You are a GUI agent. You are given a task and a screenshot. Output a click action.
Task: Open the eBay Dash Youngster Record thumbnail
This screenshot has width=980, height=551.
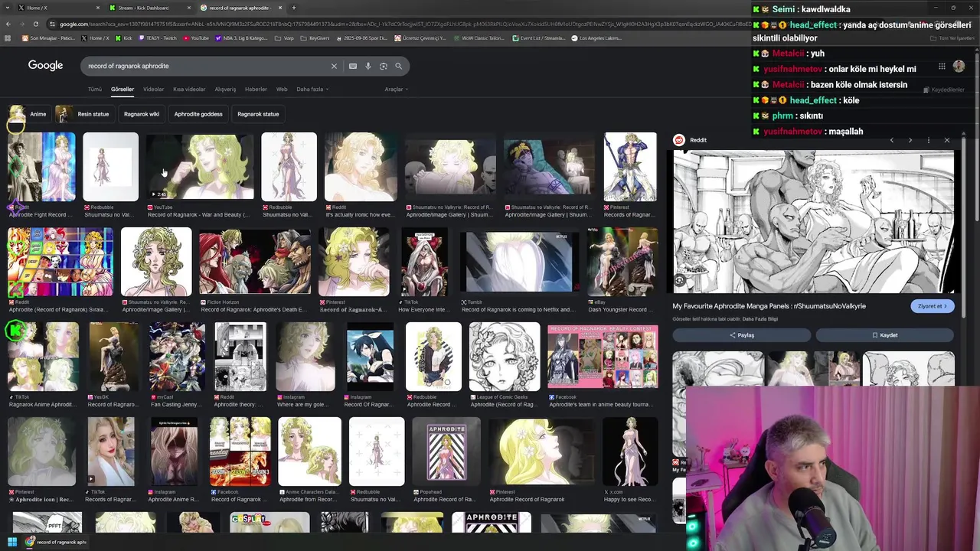[622, 262]
